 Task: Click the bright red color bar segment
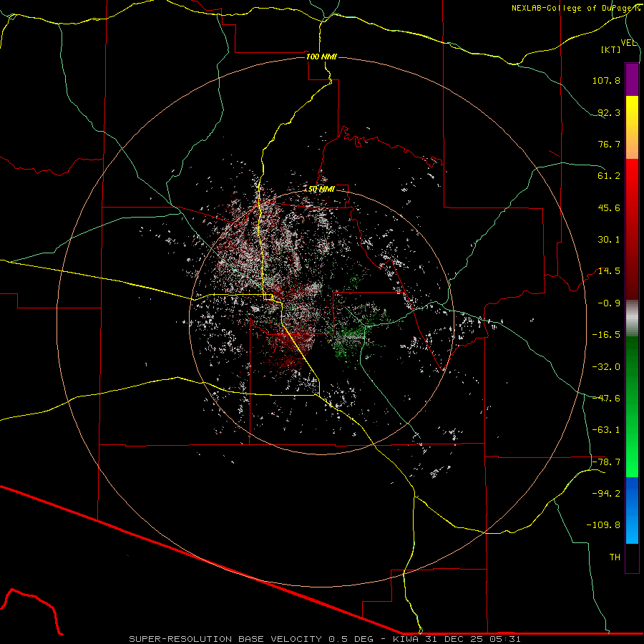point(632,193)
